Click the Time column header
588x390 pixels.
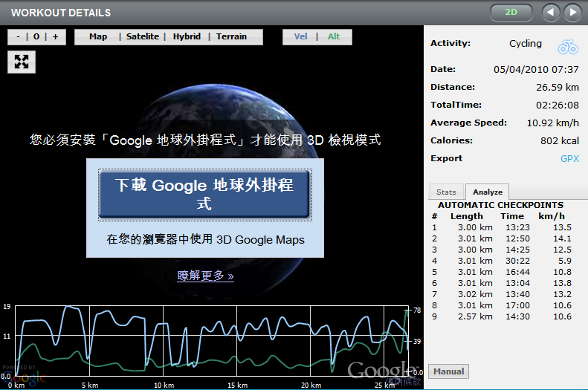[512, 216]
